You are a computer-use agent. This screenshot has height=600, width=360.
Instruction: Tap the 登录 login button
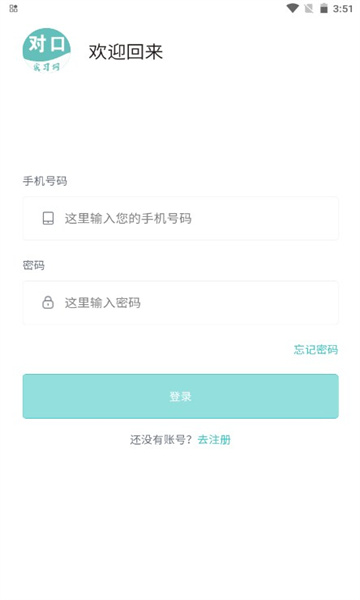click(181, 396)
